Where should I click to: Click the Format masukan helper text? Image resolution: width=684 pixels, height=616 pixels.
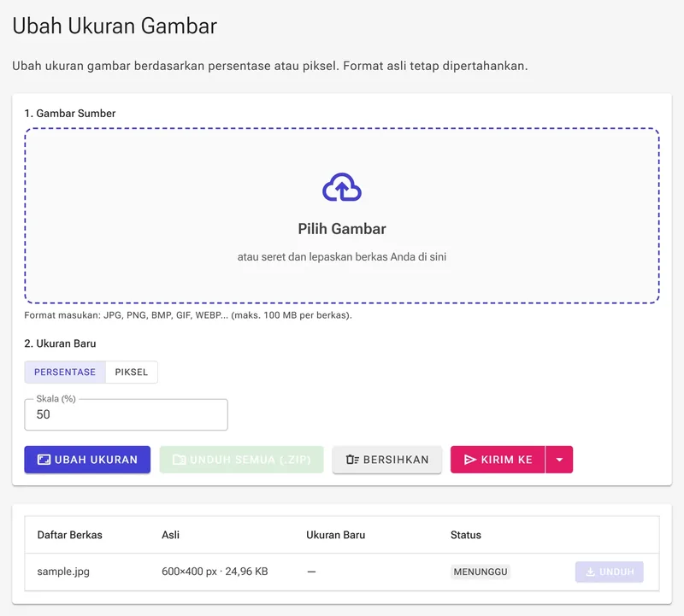point(188,315)
